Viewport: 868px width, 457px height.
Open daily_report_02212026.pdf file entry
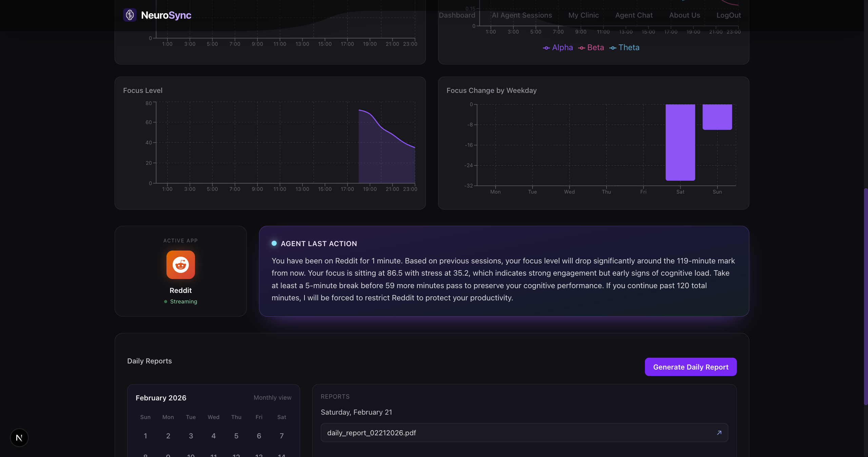click(371, 433)
